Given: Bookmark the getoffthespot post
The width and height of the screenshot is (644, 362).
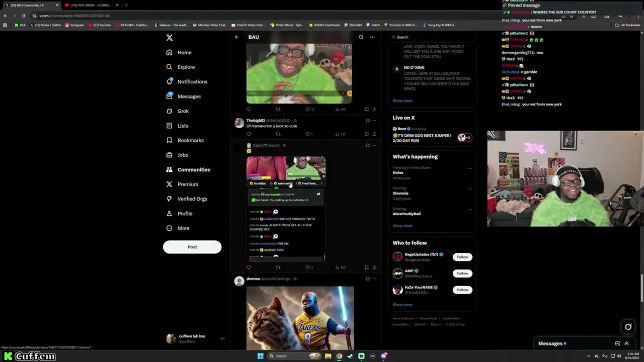Looking at the screenshot, I should pyautogui.click(x=366, y=267).
